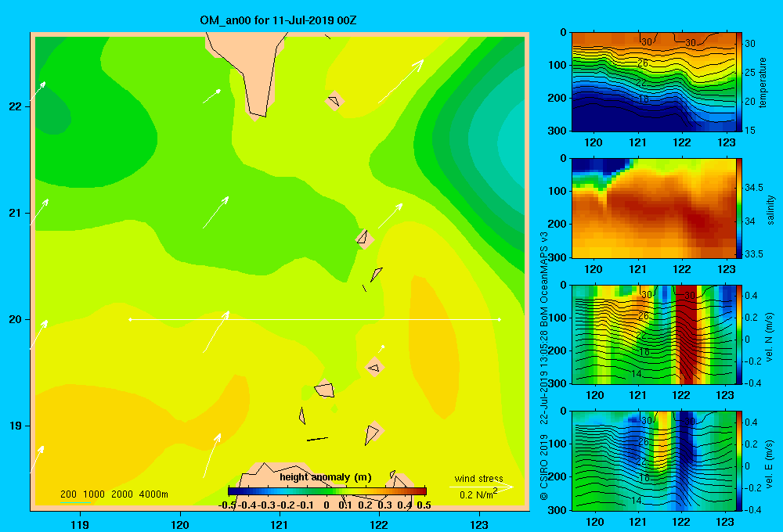Click the salinity color scale bar
The image size is (783, 532).
click(x=739, y=208)
